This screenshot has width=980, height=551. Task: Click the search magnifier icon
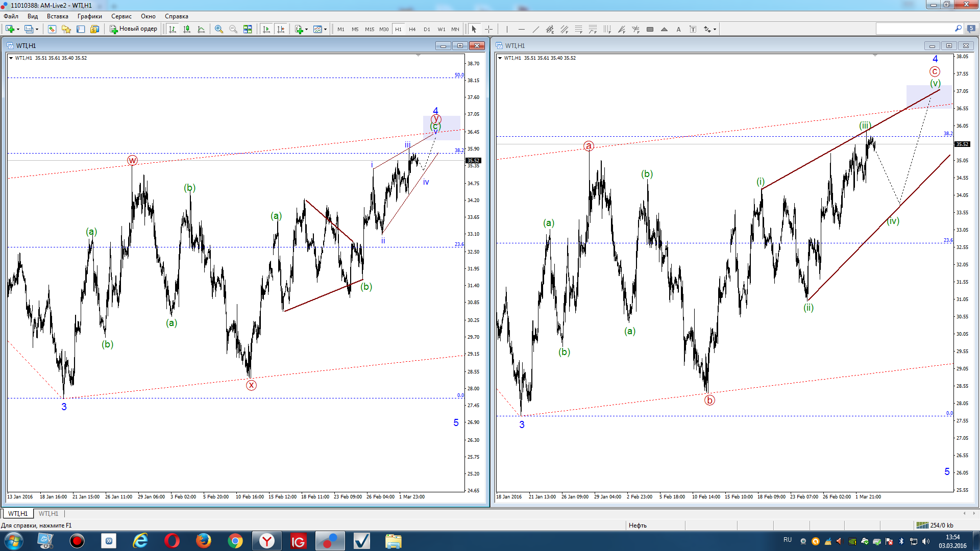click(x=958, y=29)
